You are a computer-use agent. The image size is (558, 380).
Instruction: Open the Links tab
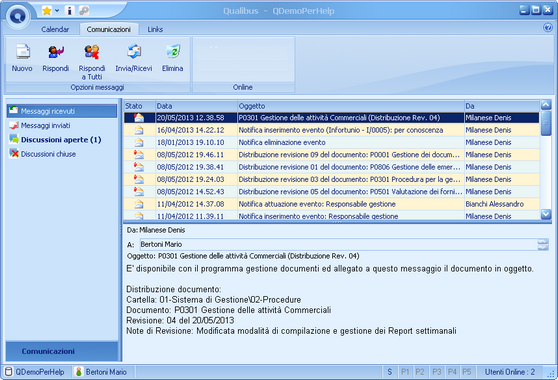[x=155, y=30]
